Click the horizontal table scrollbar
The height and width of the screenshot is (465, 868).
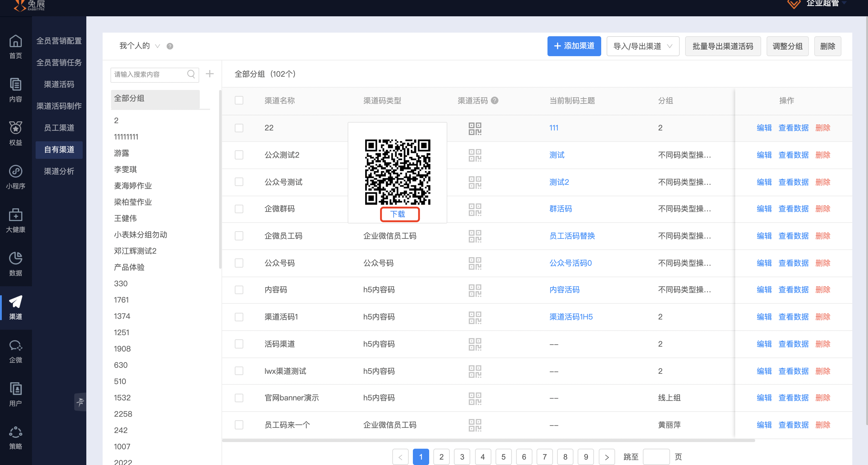pyautogui.click(x=489, y=440)
